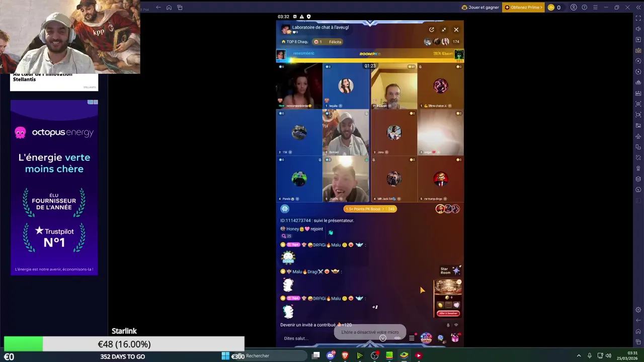The height and width of the screenshot is (362, 644).
Task: Click the Jouer et gagner button
Action: tap(481, 8)
